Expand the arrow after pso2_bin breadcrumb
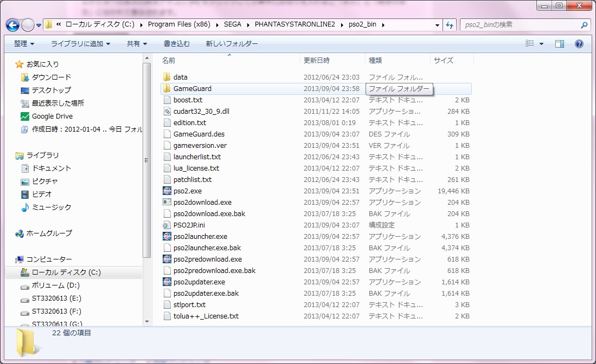 [383, 25]
